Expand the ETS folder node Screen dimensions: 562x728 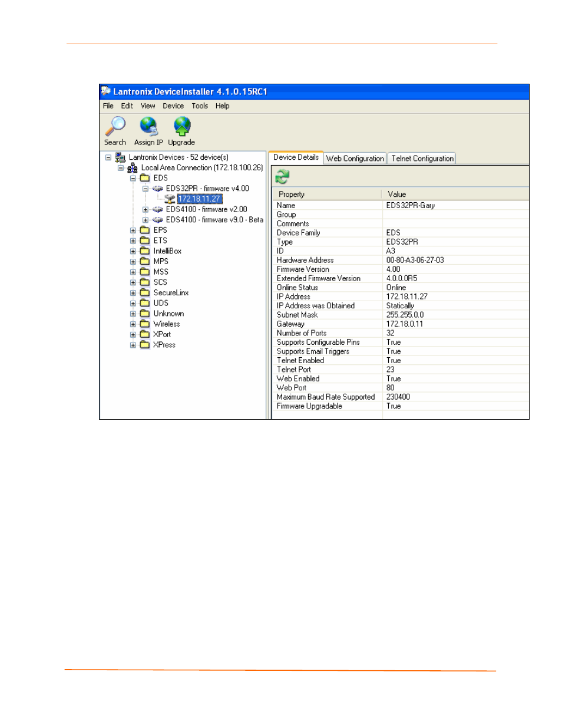pos(133,241)
